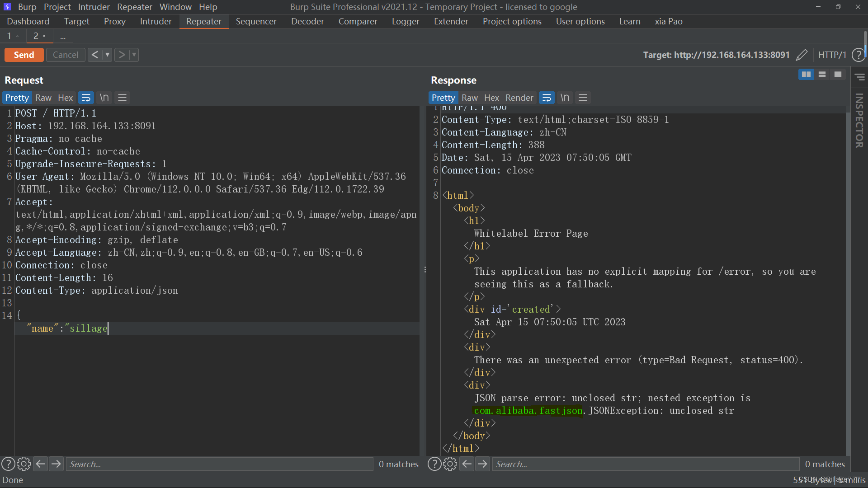The image size is (868, 488).
Task: Expand forward history dropdown arrow
Action: pos(134,55)
